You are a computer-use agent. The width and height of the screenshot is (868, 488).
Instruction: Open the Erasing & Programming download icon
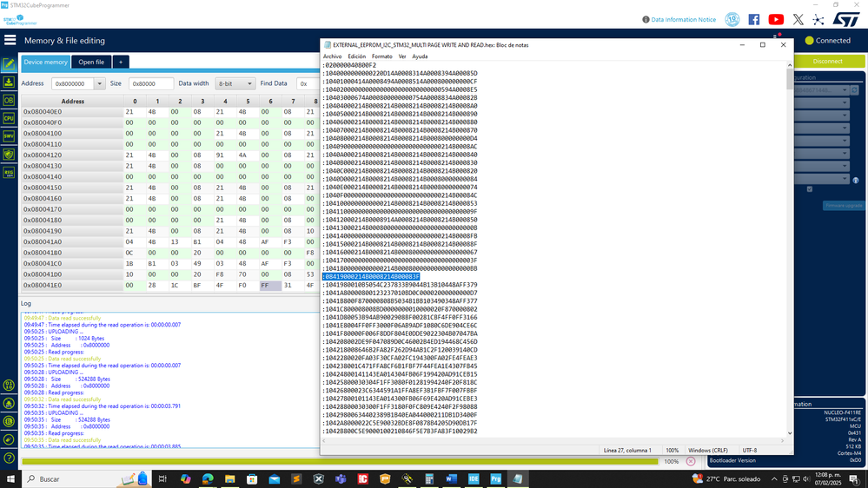pos(9,82)
